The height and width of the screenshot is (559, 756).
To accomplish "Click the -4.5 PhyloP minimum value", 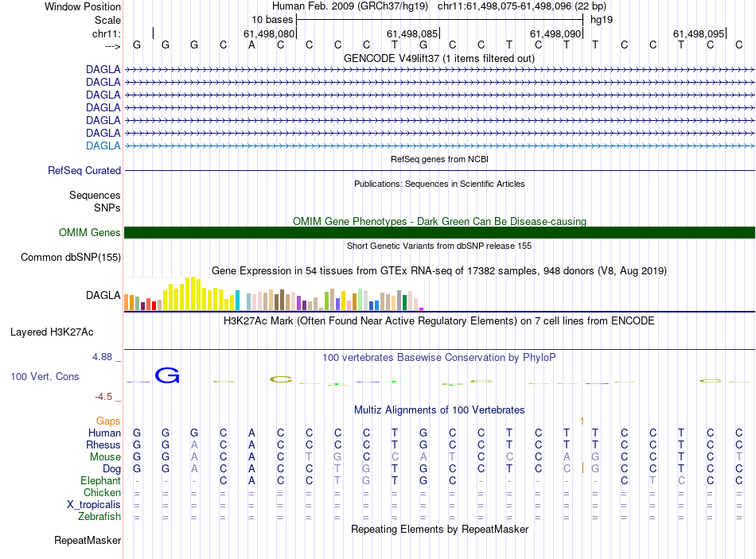I will click(x=103, y=397).
